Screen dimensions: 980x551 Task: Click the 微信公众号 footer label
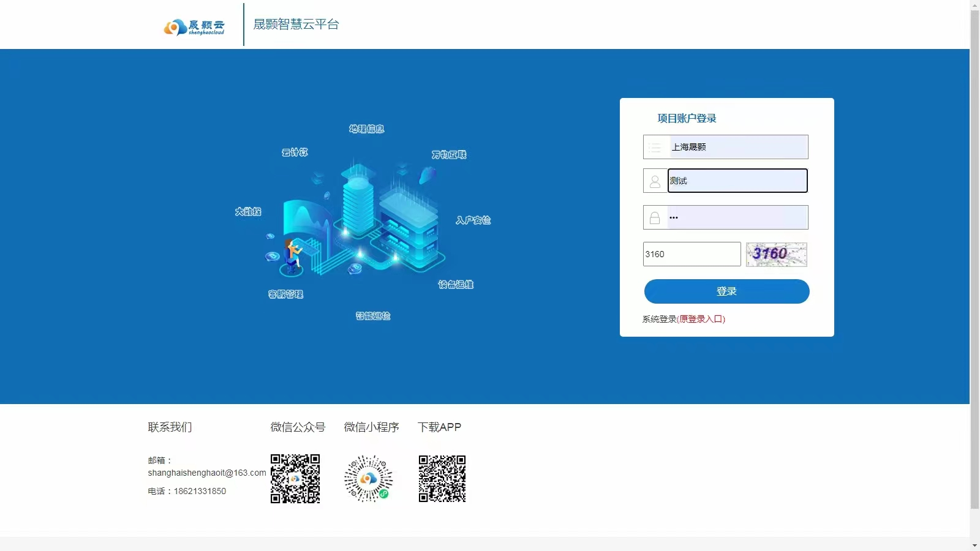298,427
